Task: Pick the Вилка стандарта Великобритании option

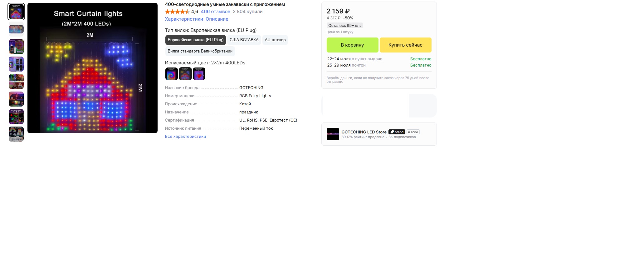Action: point(200,51)
